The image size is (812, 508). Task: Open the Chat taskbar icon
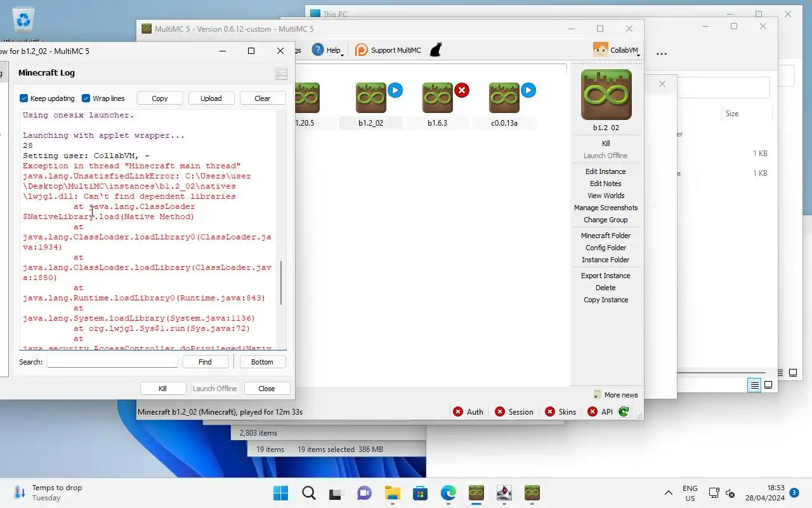coord(364,493)
